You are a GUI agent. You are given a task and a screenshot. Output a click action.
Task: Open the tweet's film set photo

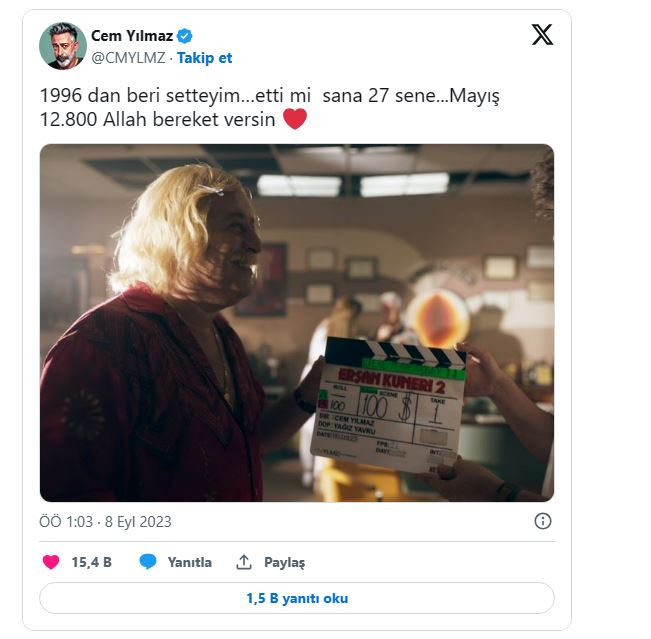click(x=296, y=322)
